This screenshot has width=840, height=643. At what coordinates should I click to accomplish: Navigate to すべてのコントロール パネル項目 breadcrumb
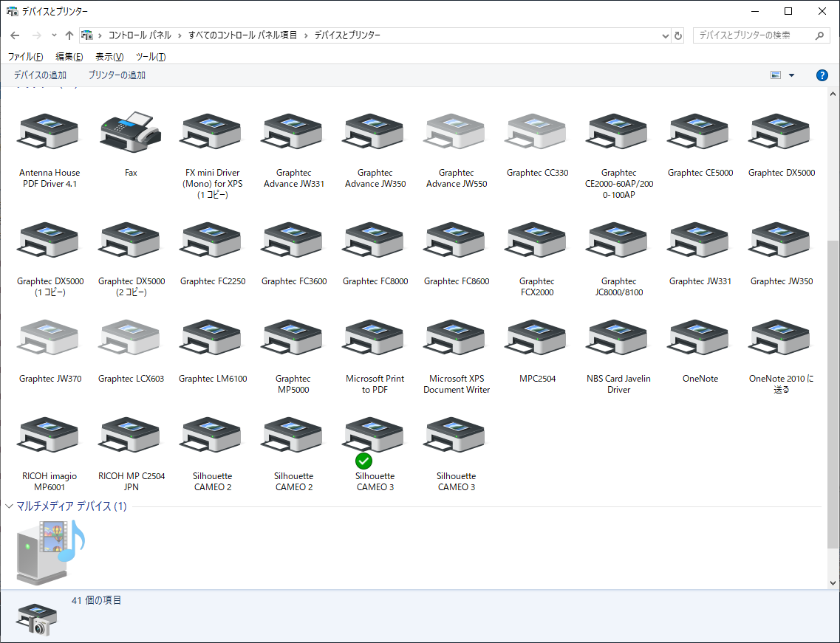click(x=242, y=35)
